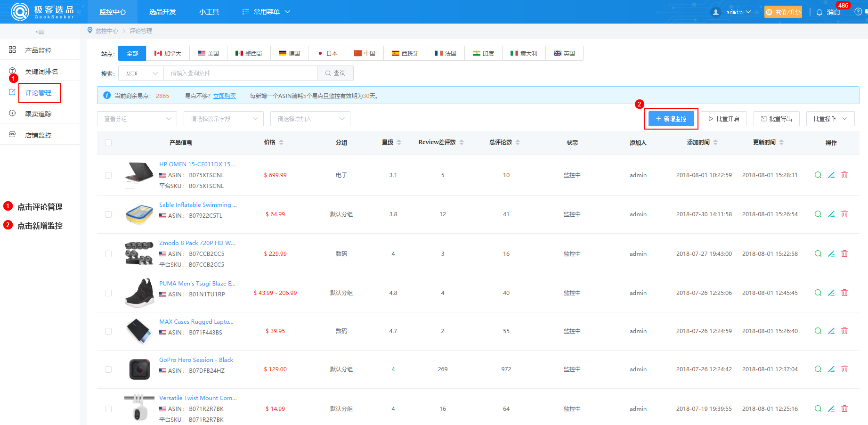Viewport: 868px width, 425px height.
Task: Select 日本 site tab
Action: [327, 53]
